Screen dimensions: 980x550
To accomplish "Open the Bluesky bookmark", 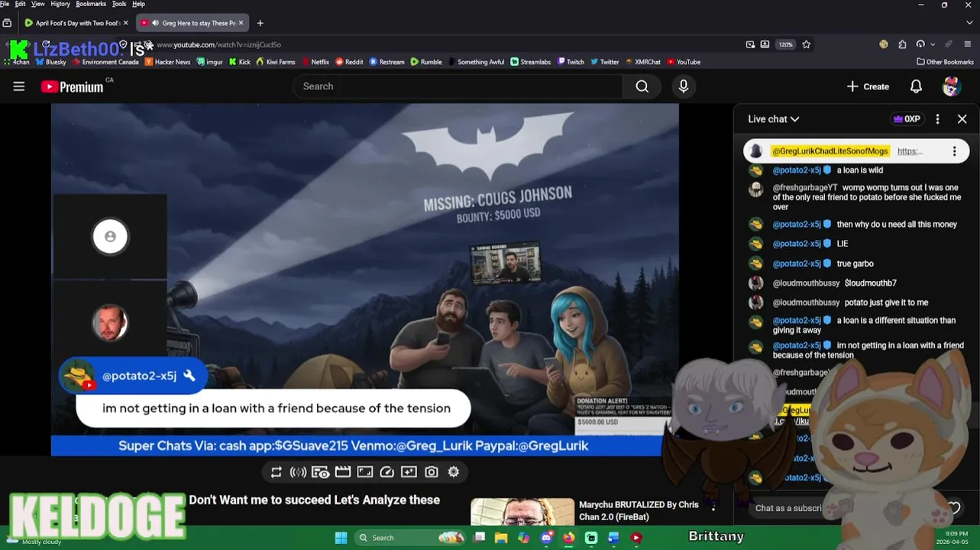I will click(51, 62).
